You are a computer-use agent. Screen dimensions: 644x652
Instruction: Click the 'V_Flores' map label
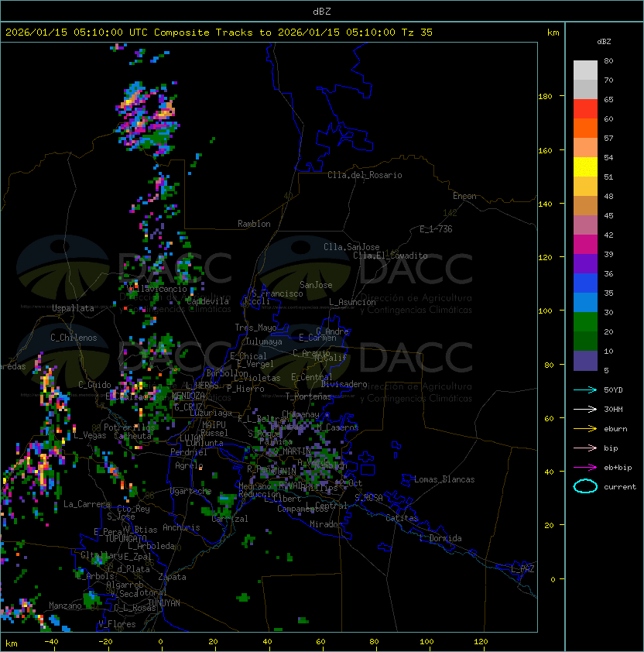coord(117,624)
